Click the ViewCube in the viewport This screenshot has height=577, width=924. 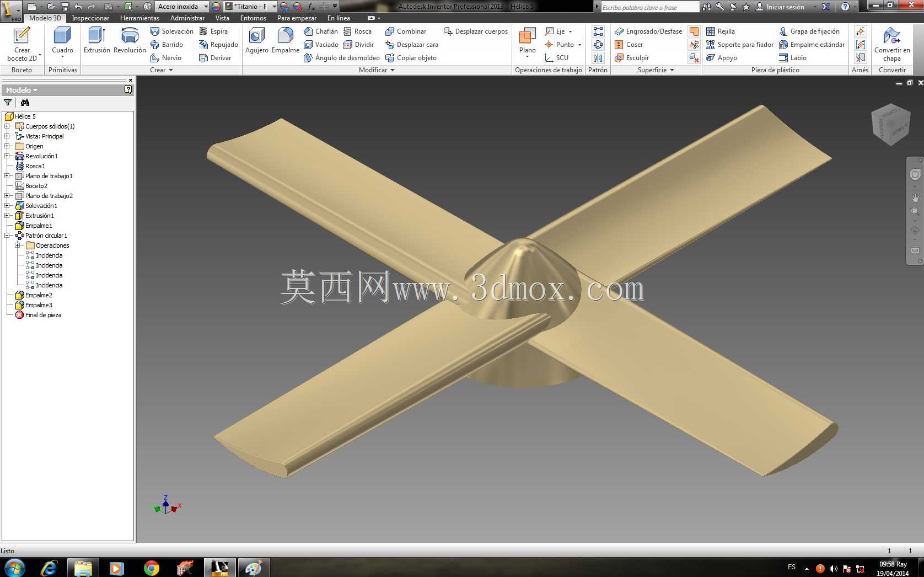[890, 125]
